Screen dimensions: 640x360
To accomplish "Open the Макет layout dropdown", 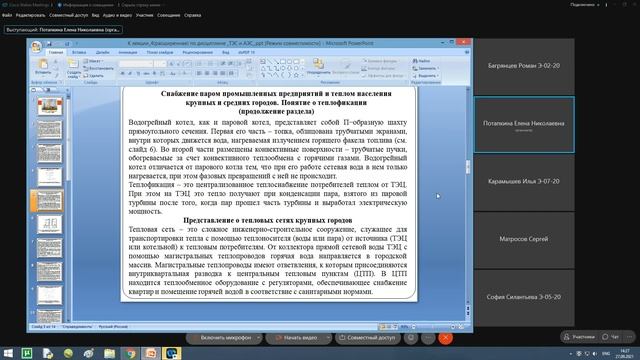I will click(x=94, y=61).
